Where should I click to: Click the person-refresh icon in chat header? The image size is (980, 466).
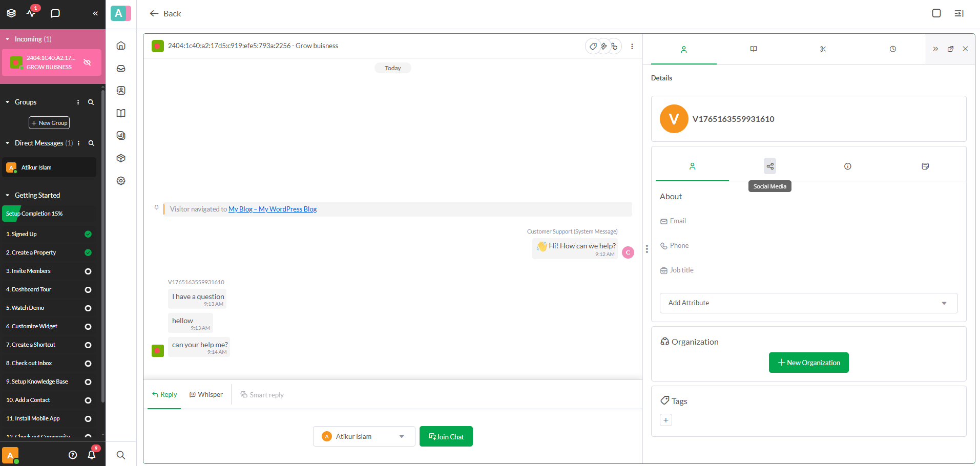614,46
